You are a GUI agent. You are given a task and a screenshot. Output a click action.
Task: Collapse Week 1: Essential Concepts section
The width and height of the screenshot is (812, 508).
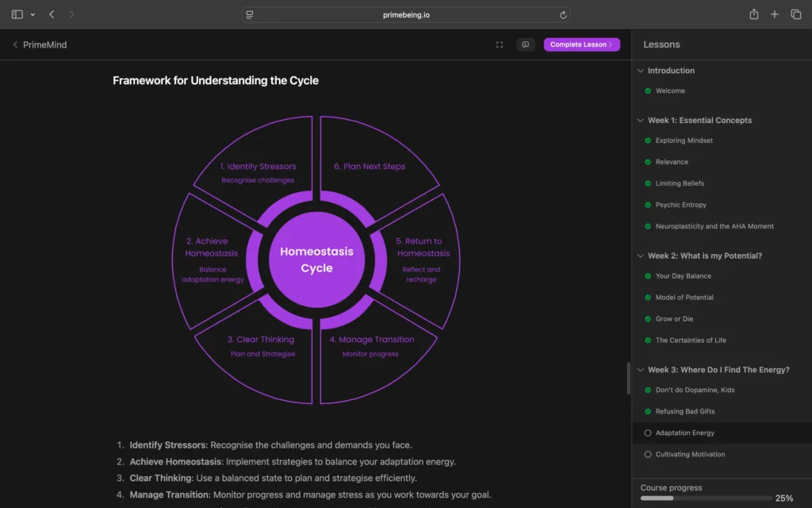(x=641, y=121)
